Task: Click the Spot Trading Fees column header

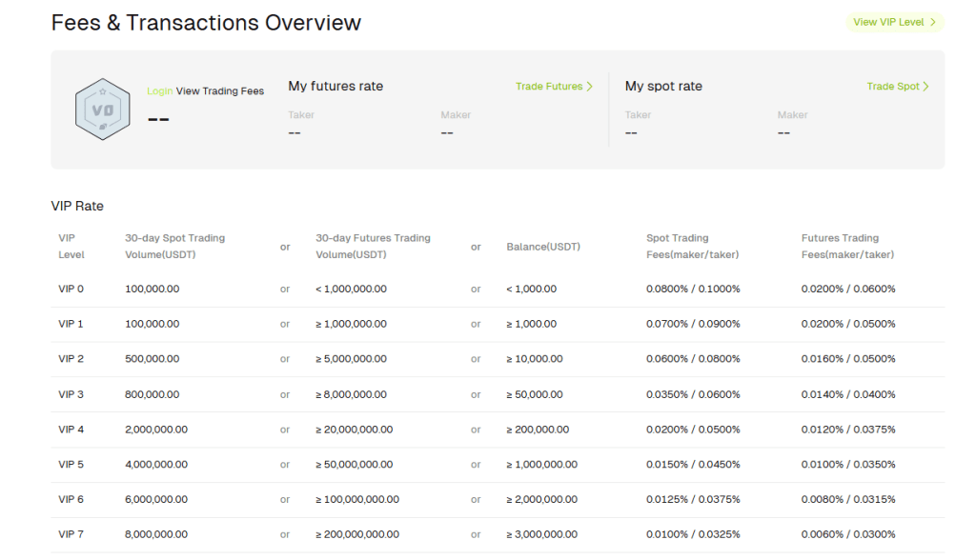Action: pos(692,247)
